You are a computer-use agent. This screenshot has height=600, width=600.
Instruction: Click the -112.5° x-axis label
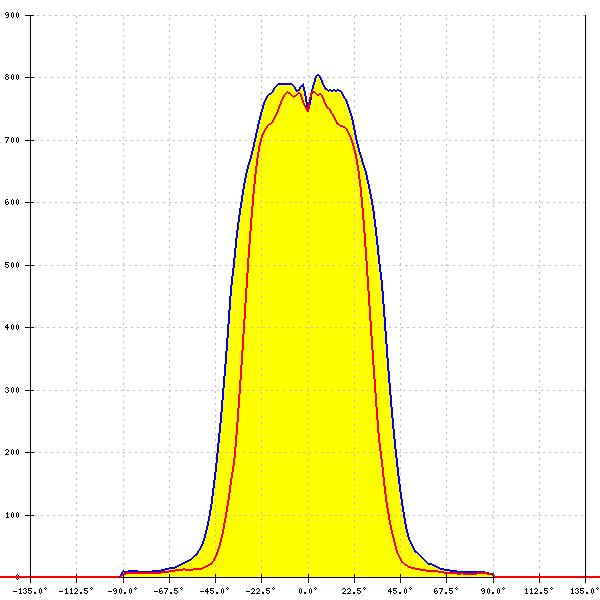(76, 591)
